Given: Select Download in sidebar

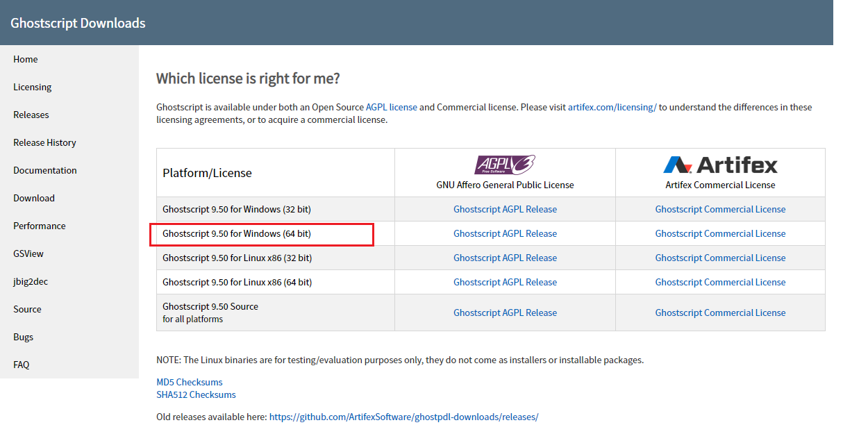Looking at the screenshot, I should pyautogui.click(x=34, y=198).
